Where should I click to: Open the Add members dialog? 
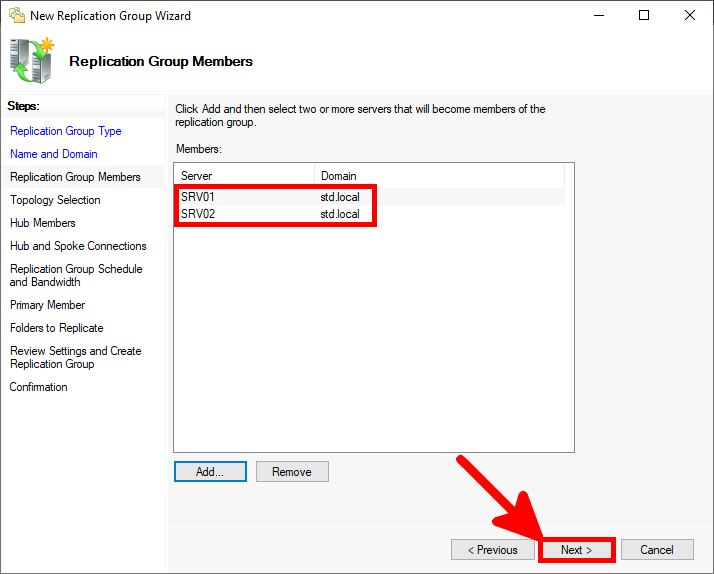(x=210, y=472)
